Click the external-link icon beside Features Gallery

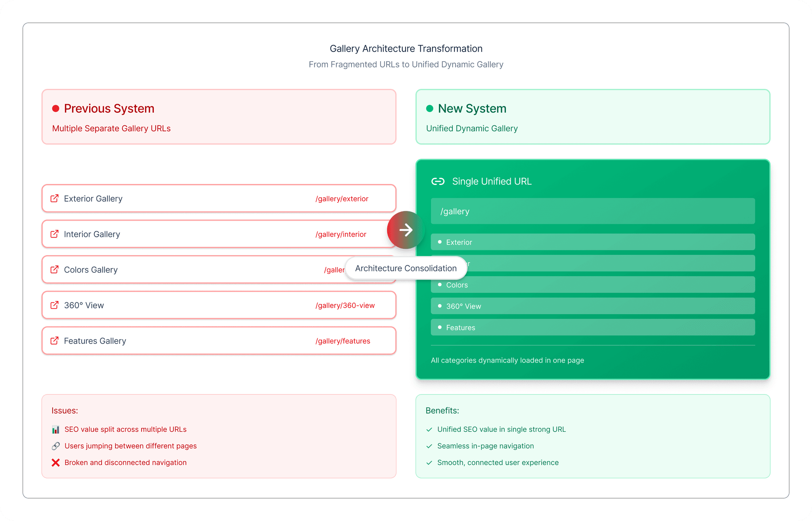tap(54, 341)
